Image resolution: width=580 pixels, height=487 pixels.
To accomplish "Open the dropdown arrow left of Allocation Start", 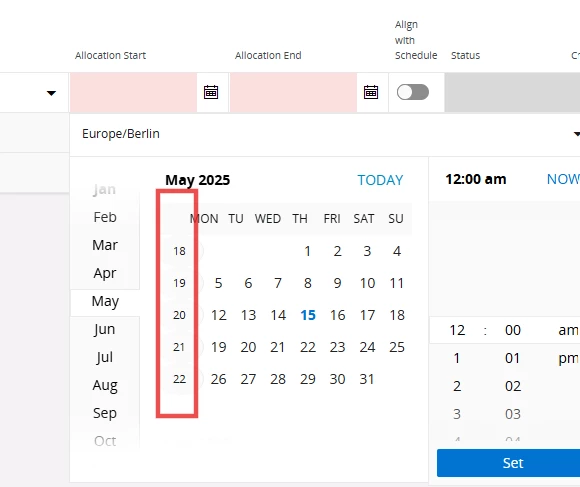I will (x=51, y=93).
